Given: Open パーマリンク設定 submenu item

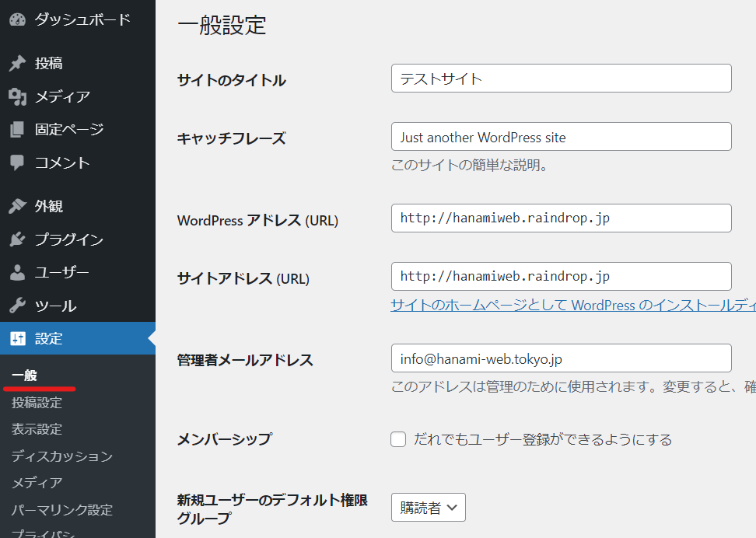Looking at the screenshot, I should tap(62, 509).
